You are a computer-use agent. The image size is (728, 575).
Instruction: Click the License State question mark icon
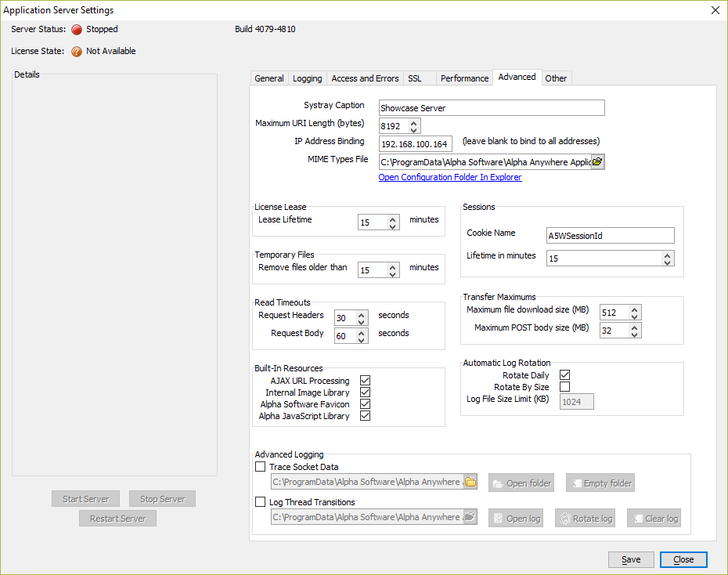[77, 52]
